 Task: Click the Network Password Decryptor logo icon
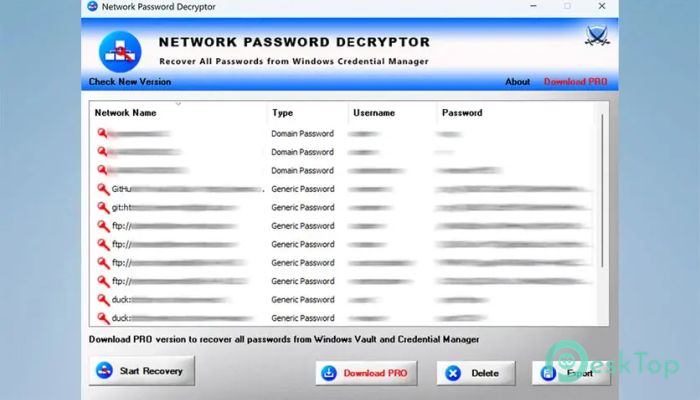pyautogui.click(x=120, y=52)
